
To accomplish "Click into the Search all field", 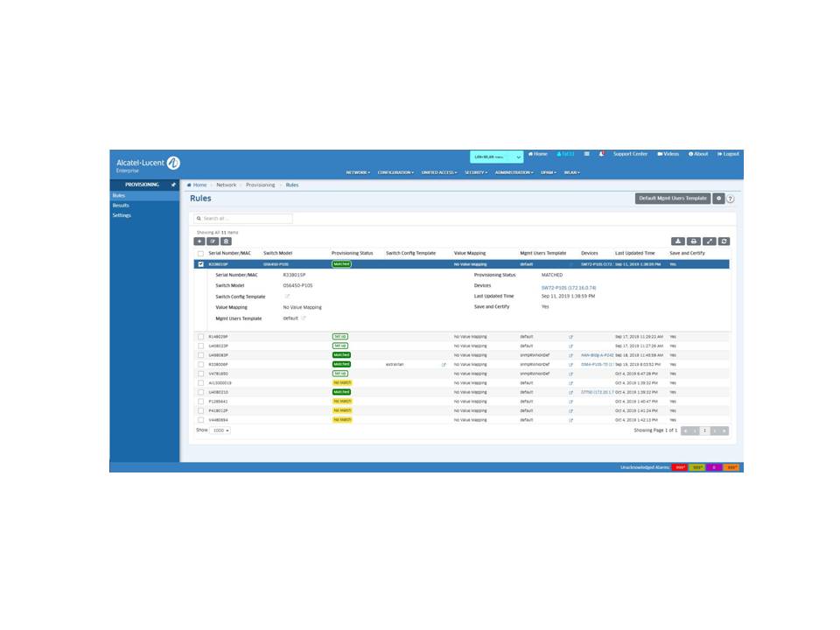I will [x=245, y=219].
